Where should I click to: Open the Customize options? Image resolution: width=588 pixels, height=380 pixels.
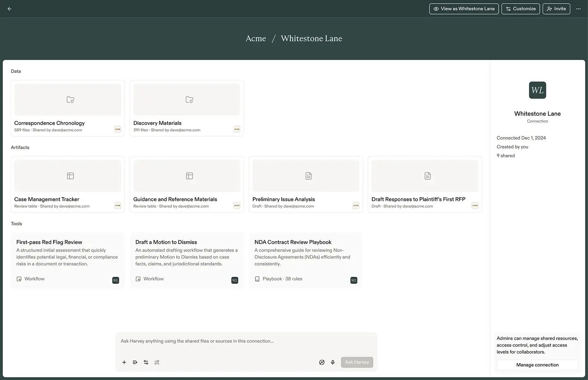(520, 9)
